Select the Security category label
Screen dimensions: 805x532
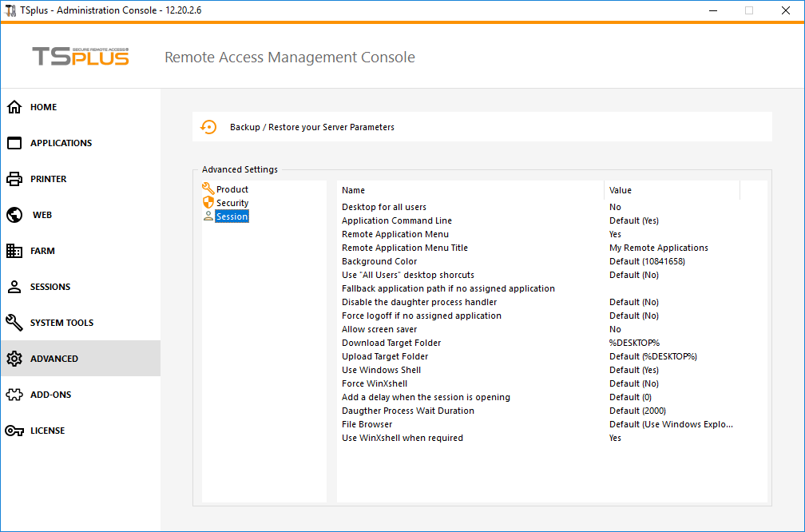(x=232, y=203)
